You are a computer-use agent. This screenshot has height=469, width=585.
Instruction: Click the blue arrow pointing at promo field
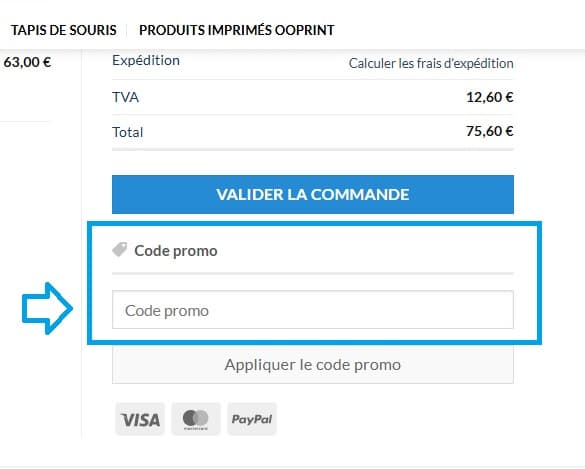[47, 308]
